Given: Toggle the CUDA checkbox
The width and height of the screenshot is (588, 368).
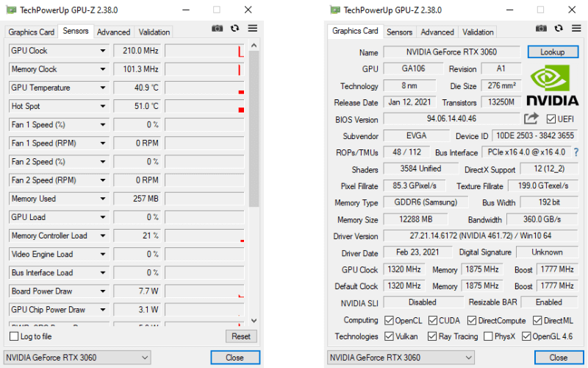Looking at the screenshot, I should click(x=433, y=320).
